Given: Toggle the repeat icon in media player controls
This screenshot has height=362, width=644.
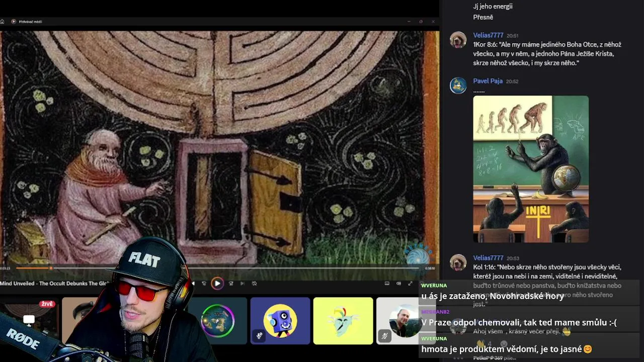Looking at the screenshot, I should click(254, 284).
